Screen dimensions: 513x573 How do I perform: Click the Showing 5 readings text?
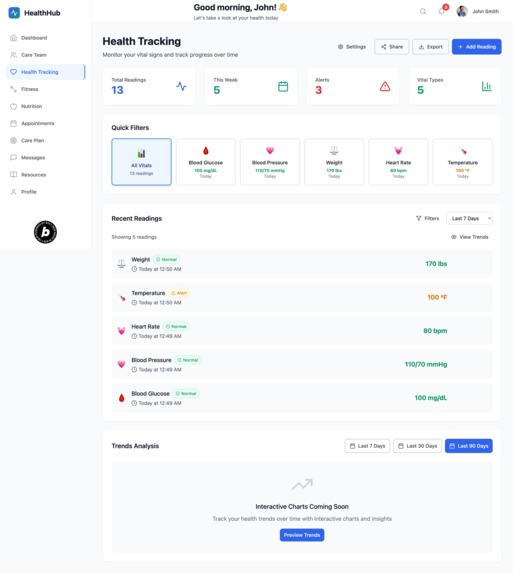[134, 237]
